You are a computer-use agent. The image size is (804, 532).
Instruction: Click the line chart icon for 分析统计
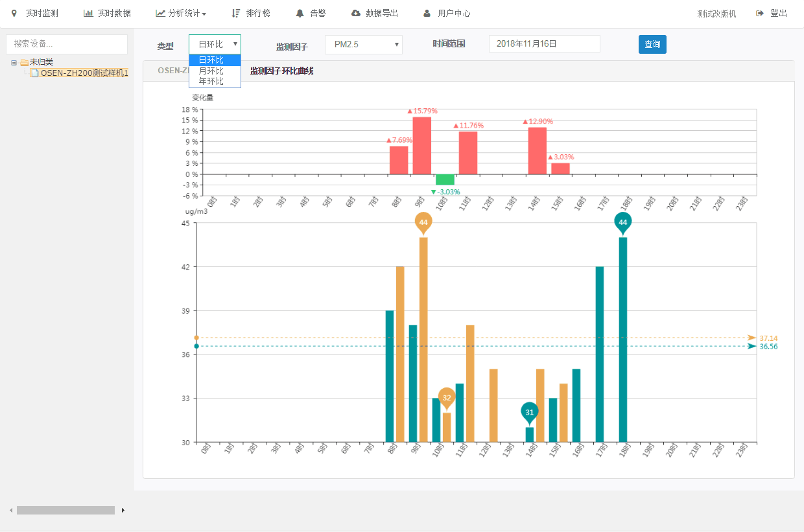point(160,13)
